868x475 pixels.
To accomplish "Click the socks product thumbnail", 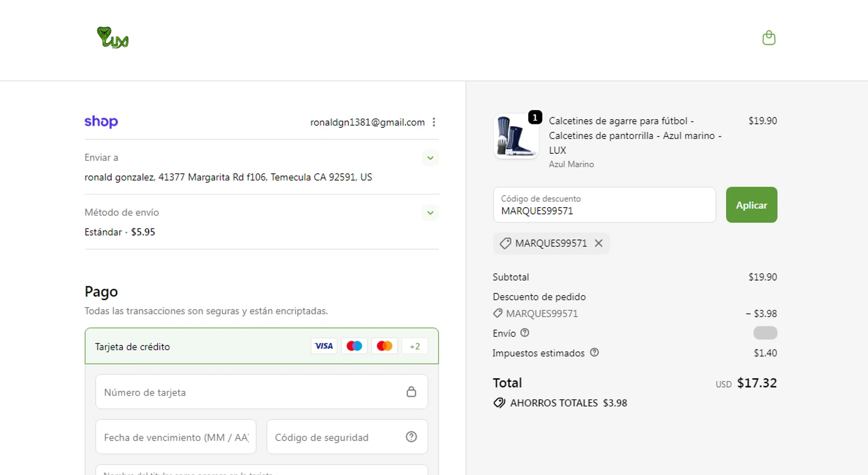I will (516, 136).
